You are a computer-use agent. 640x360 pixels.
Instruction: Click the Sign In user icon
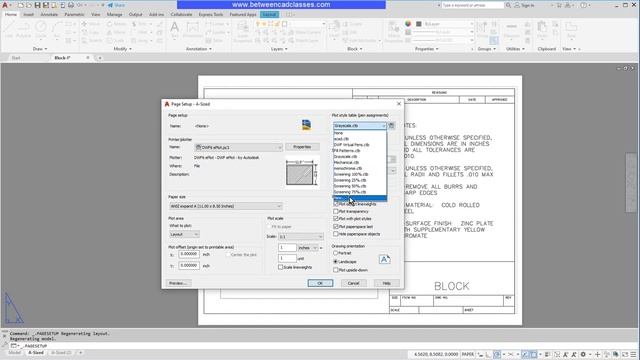pyautogui.click(x=517, y=5)
